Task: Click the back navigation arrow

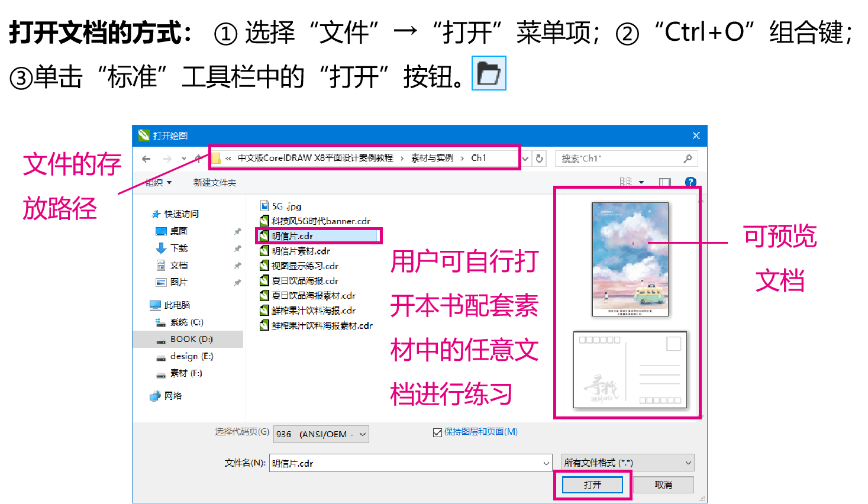Action: point(146,159)
